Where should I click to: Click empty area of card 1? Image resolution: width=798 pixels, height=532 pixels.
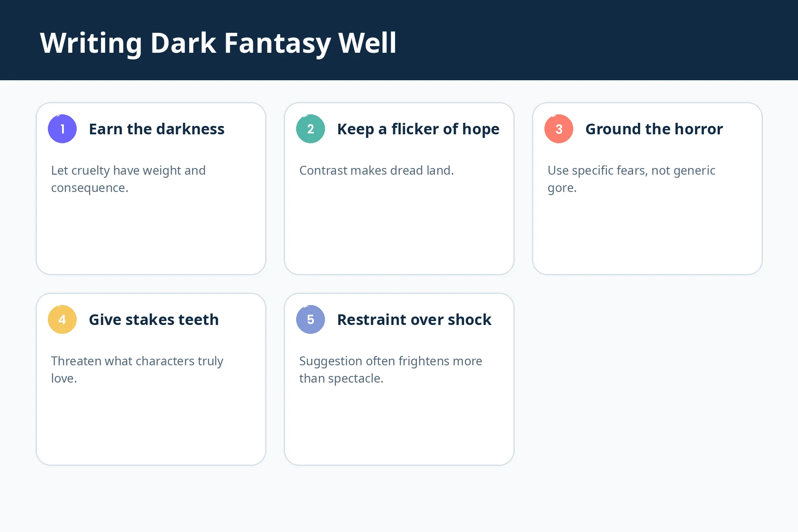tap(151, 235)
